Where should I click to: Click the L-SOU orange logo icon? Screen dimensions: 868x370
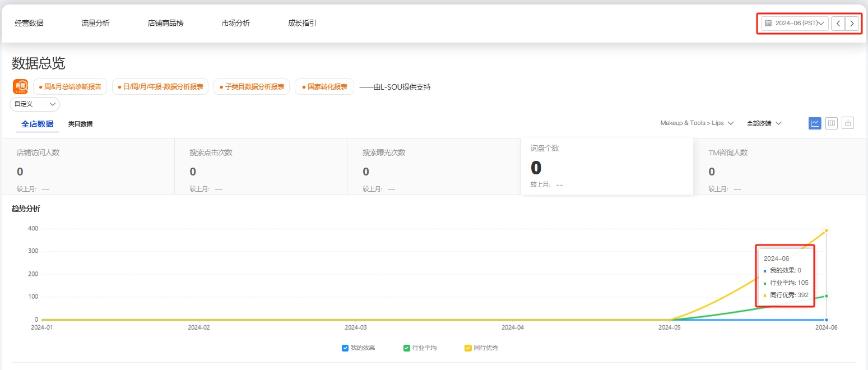[21, 87]
